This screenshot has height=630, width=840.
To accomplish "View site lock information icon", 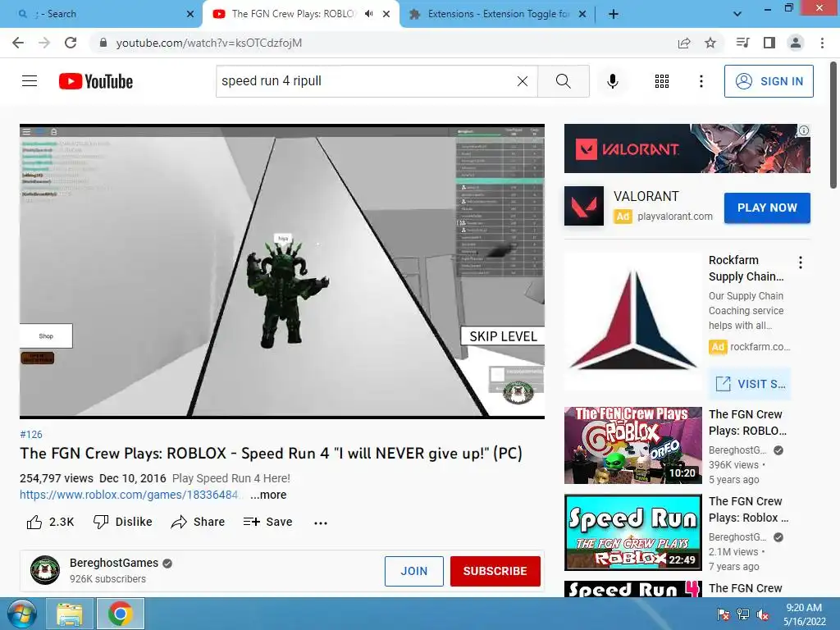I will pos(103,43).
